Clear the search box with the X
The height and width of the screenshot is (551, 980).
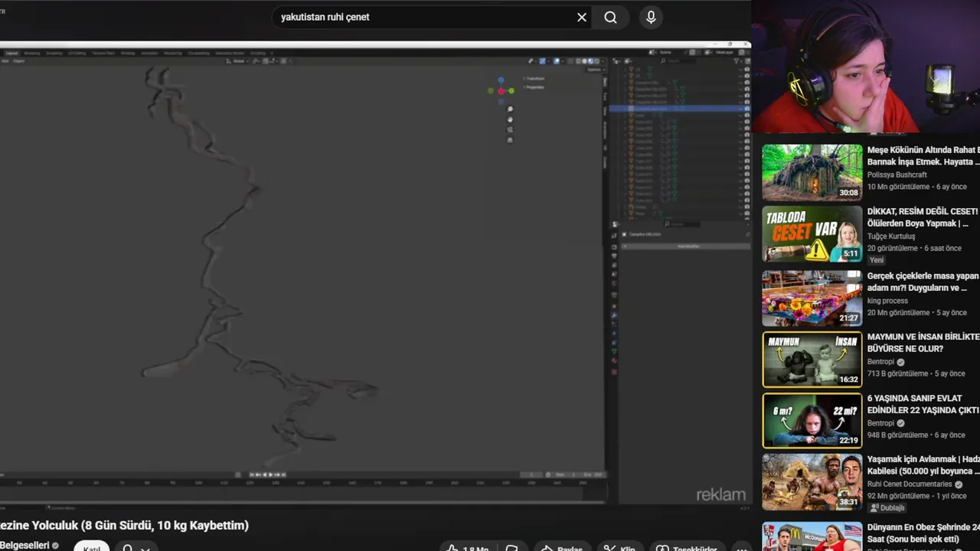click(582, 17)
